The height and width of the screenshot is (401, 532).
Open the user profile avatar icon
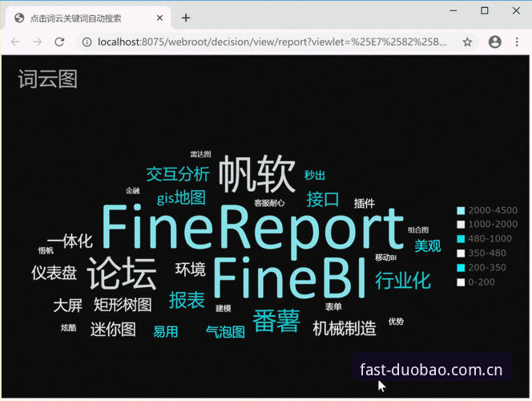(494, 42)
